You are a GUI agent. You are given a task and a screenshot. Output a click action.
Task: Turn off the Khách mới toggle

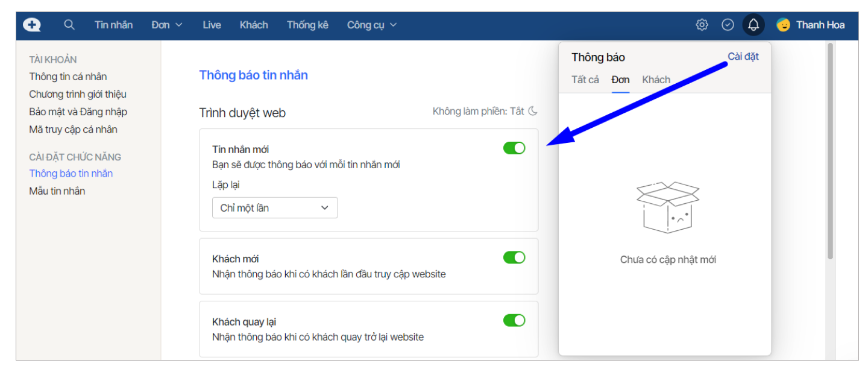click(x=514, y=257)
